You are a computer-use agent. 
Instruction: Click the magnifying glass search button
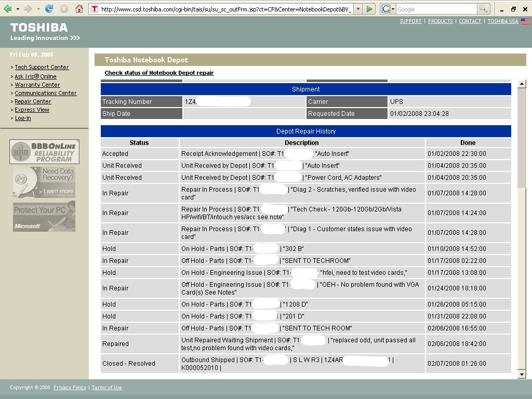(x=483, y=9)
